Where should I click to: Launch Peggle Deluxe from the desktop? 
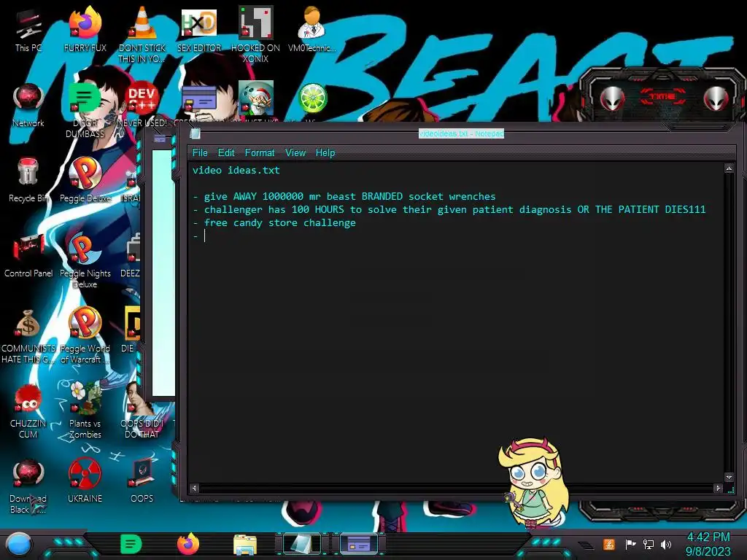(x=85, y=180)
